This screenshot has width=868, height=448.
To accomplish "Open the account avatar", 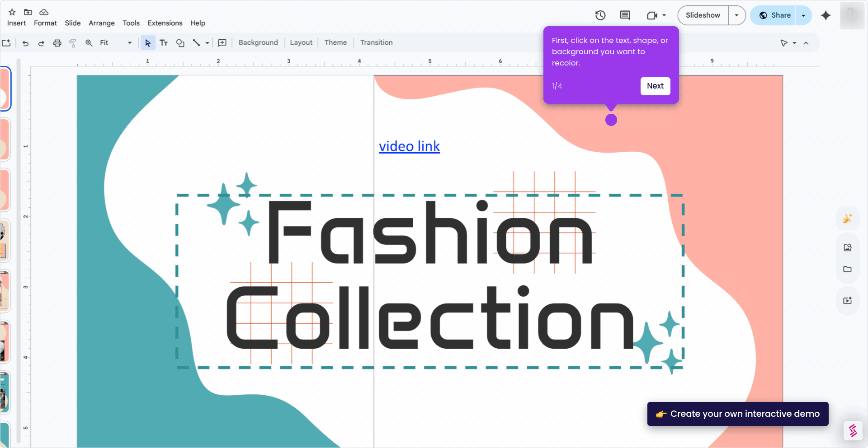I will click(852, 16).
